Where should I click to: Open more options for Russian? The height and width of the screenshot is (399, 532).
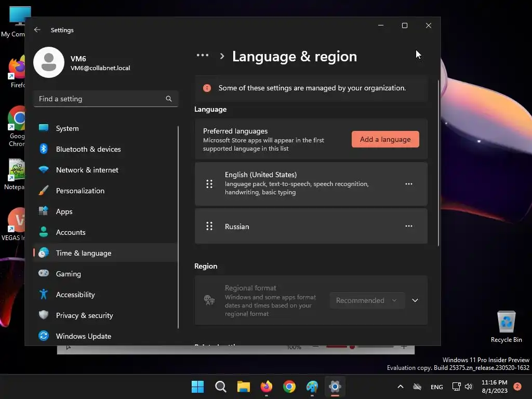(409, 227)
